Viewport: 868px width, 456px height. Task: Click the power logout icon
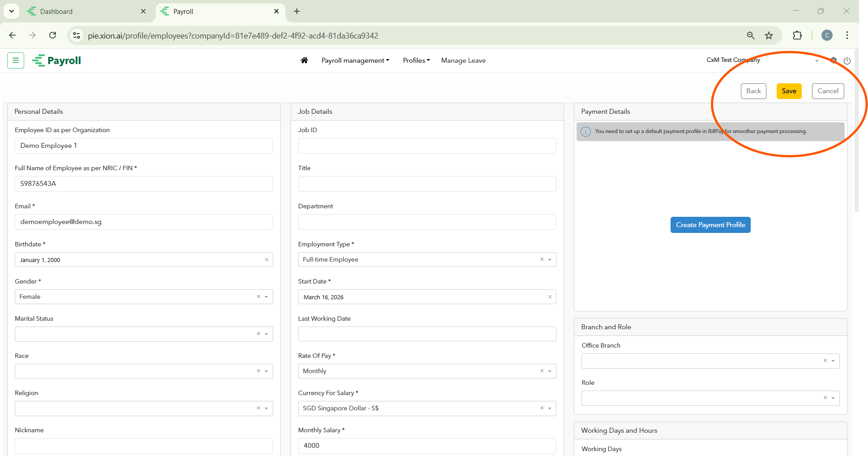coord(847,61)
